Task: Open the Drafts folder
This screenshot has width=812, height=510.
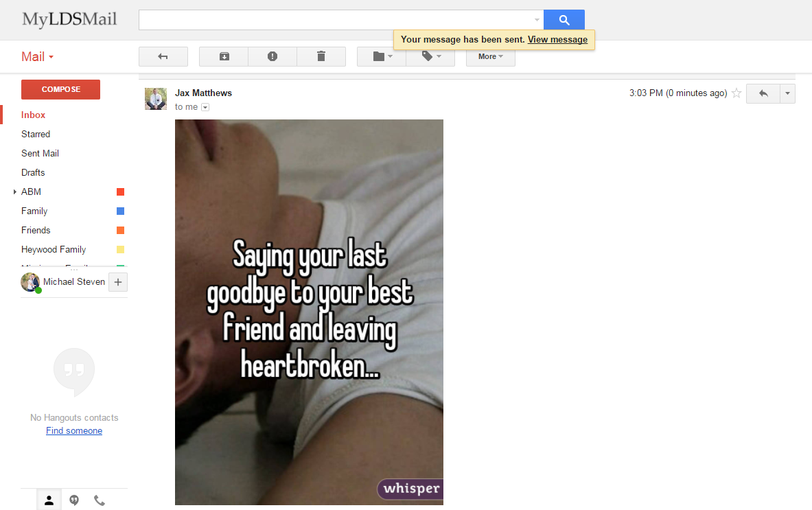Action: tap(33, 172)
